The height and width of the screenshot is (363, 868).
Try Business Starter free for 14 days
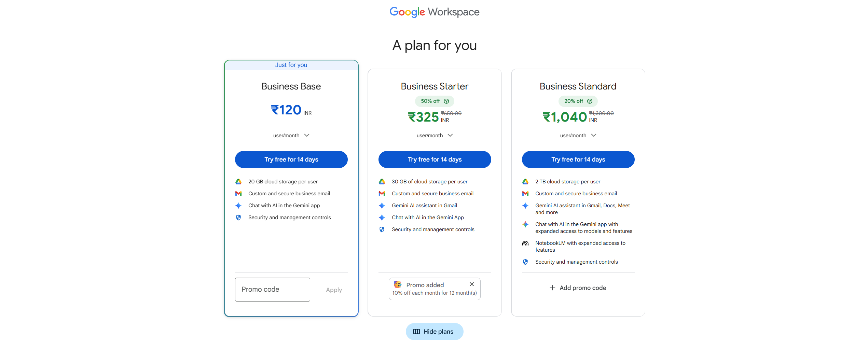435,159
